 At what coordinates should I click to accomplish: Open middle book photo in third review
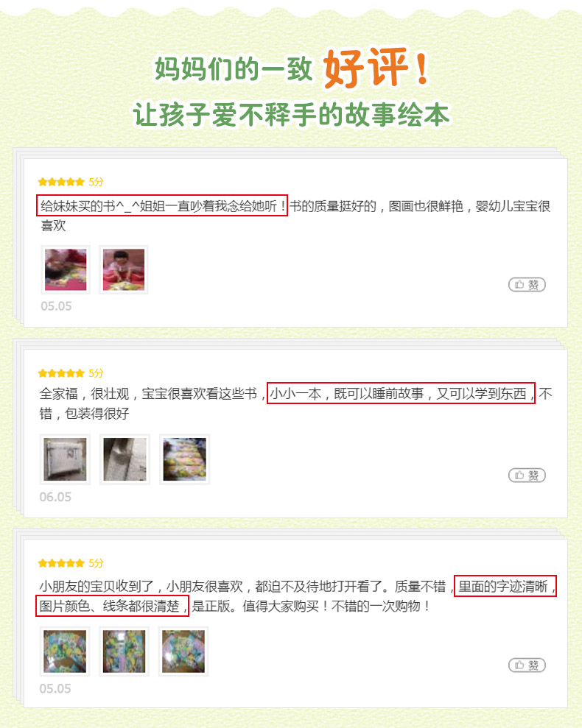(124, 651)
